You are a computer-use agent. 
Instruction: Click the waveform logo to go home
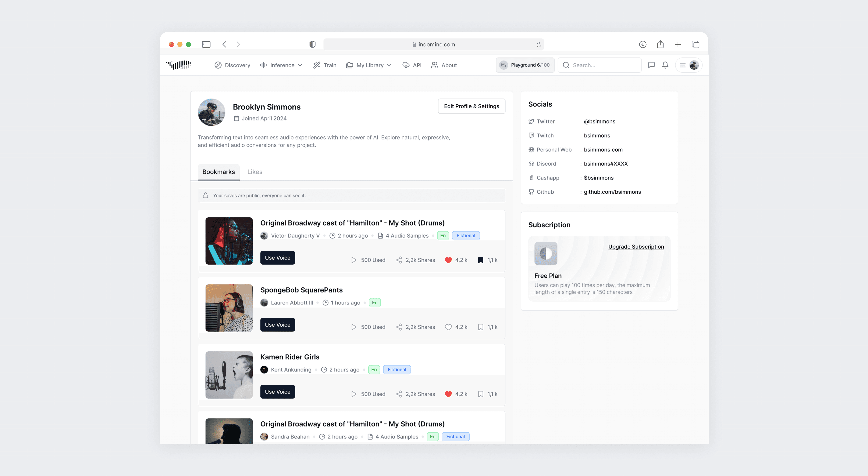coord(178,65)
